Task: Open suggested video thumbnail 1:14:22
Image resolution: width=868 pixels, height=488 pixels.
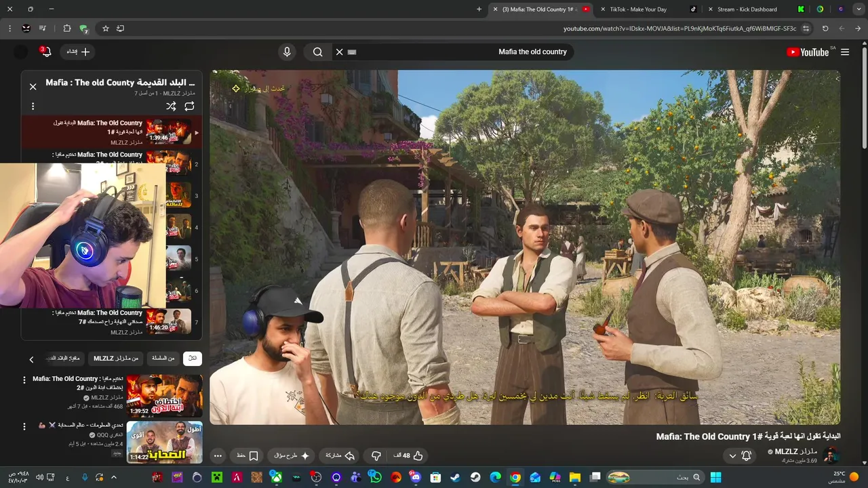Action: (x=164, y=441)
